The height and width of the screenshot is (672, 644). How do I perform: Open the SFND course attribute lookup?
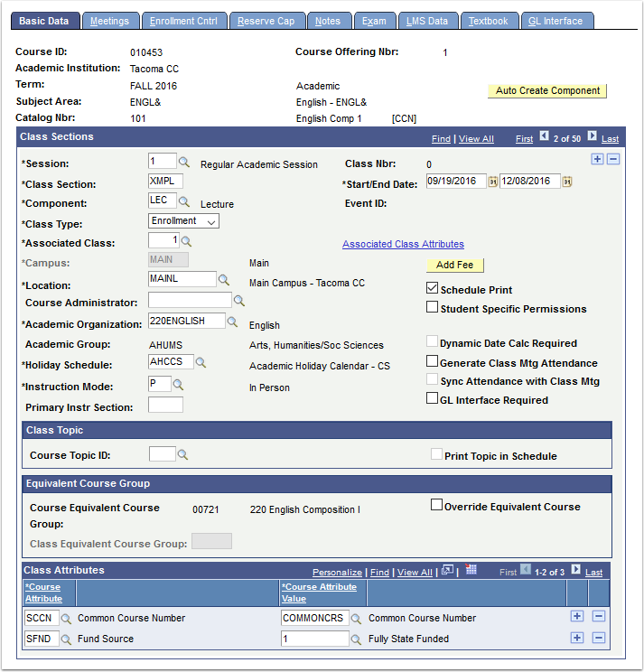point(66,639)
